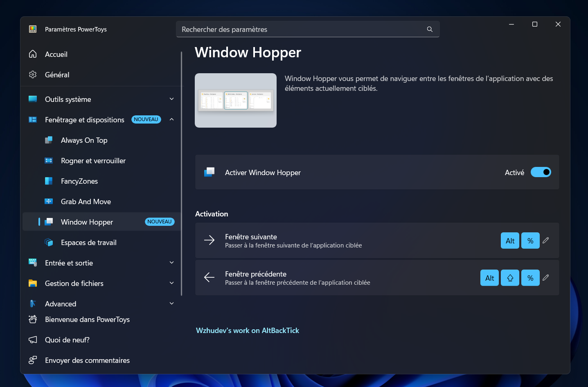This screenshot has height=387, width=588.
Task: Click the Fenêtrage et dispositions layout icon
Action: pos(33,119)
